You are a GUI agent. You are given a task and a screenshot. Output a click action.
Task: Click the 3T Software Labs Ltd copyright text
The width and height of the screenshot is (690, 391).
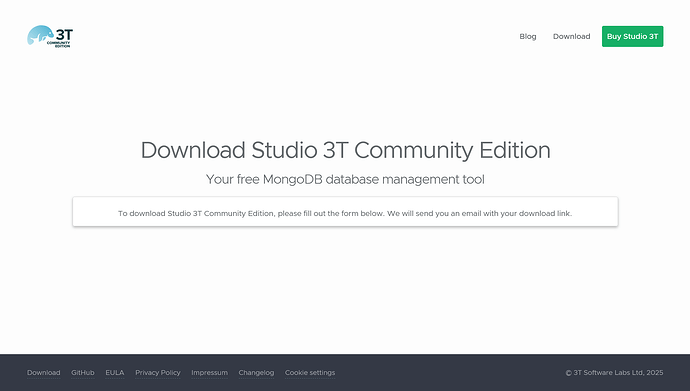(x=614, y=373)
